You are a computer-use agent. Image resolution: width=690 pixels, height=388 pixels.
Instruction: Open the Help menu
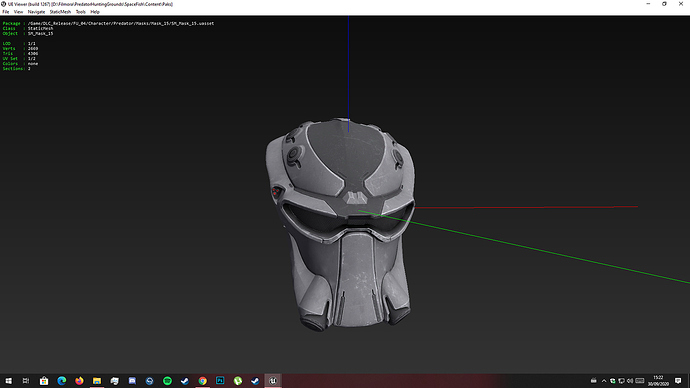click(x=95, y=12)
